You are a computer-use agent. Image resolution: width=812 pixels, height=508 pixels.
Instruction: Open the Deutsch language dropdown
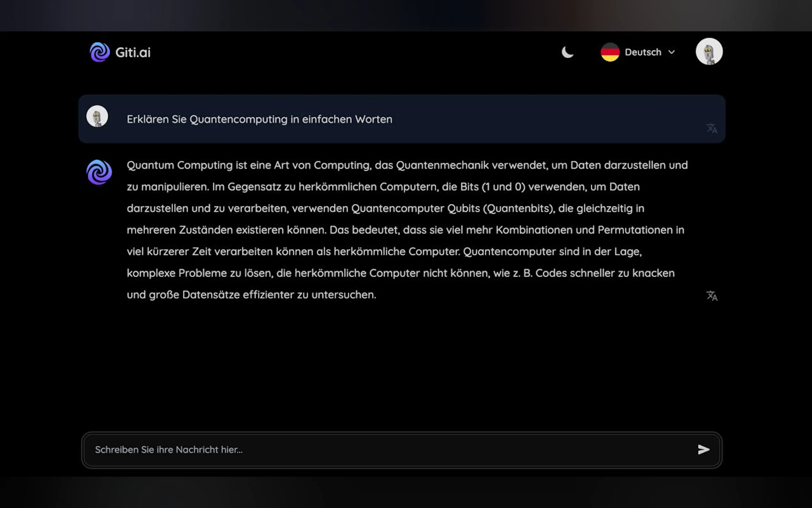[x=643, y=52]
